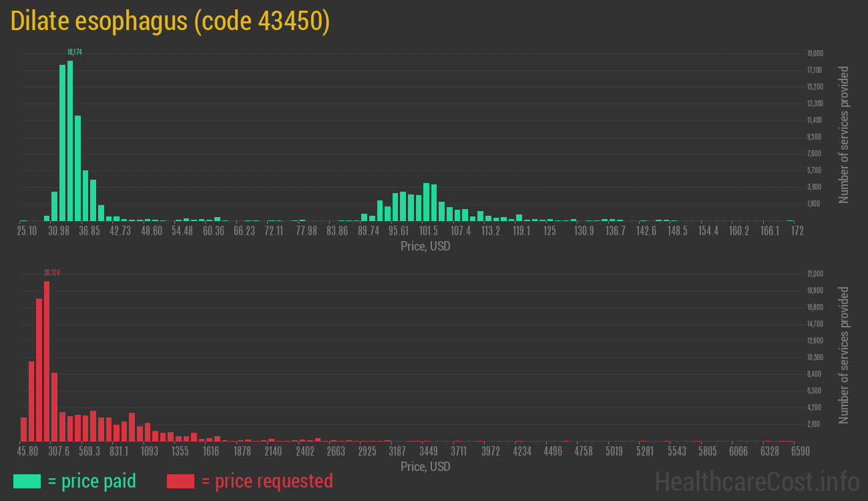Click the HealthcareCost.info watermark link
The height and width of the screenshot is (501, 868).
756,481
